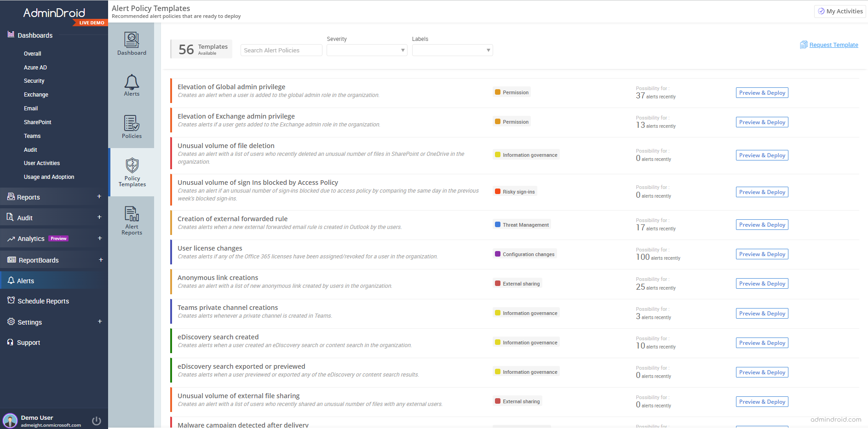Select the Policy Templates shield icon
This screenshot has height=429, width=868.
click(x=132, y=166)
